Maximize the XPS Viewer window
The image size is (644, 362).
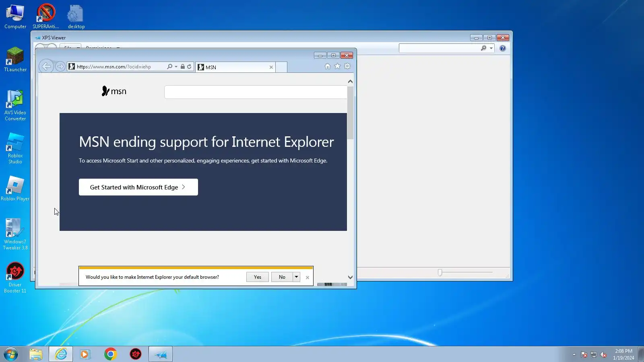coord(489,38)
